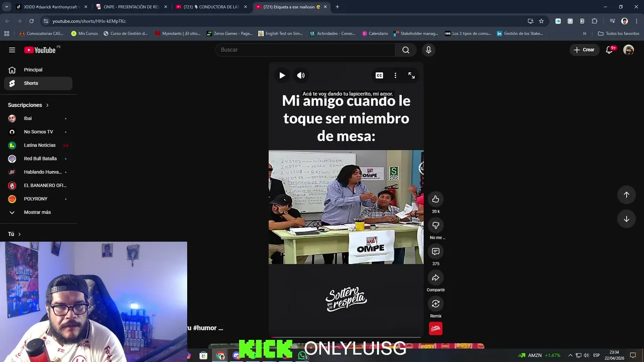
Task: Open EL BANANERO OFI... channel
Action: coord(38,186)
